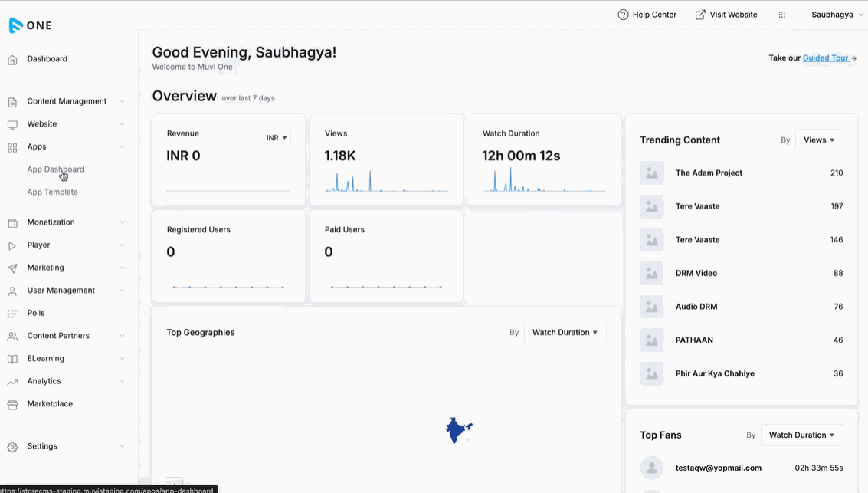Open the INR currency dropdown
Viewport: 868px width, 493px height.
(x=276, y=138)
